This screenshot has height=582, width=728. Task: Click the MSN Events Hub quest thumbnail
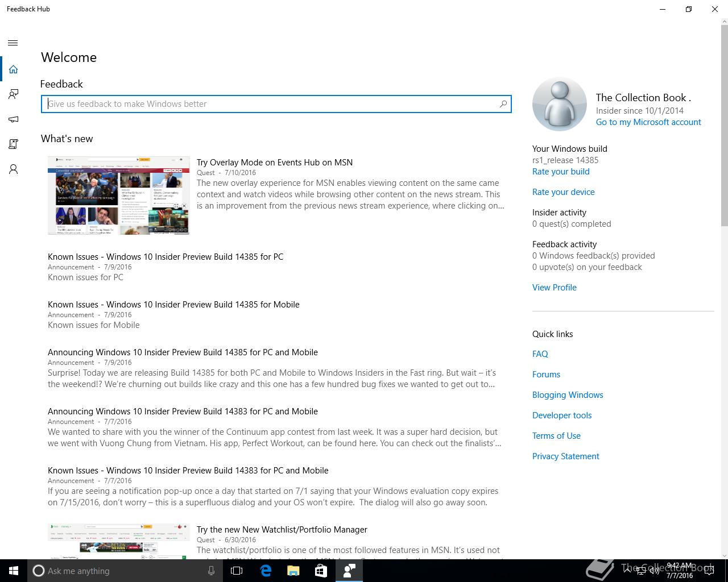[119, 196]
